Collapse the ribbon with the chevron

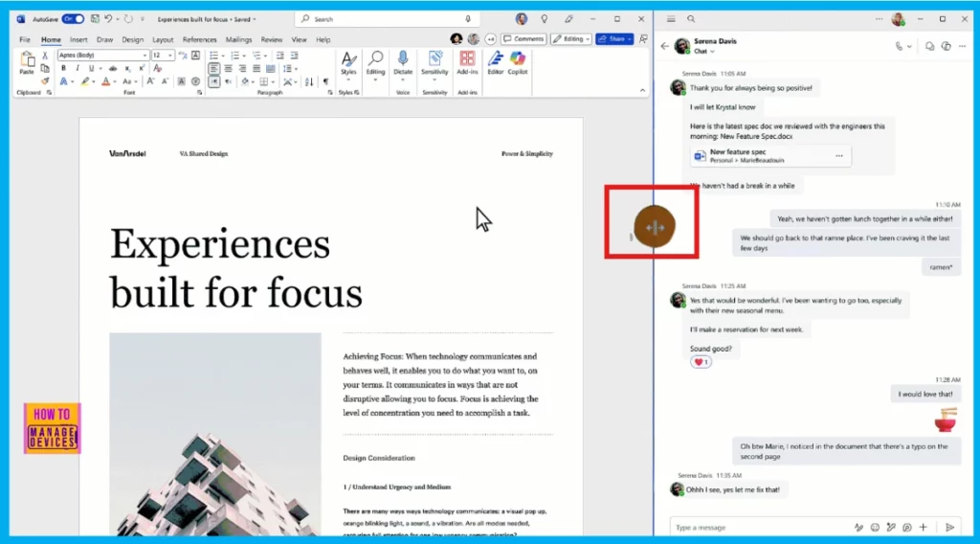point(642,91)
